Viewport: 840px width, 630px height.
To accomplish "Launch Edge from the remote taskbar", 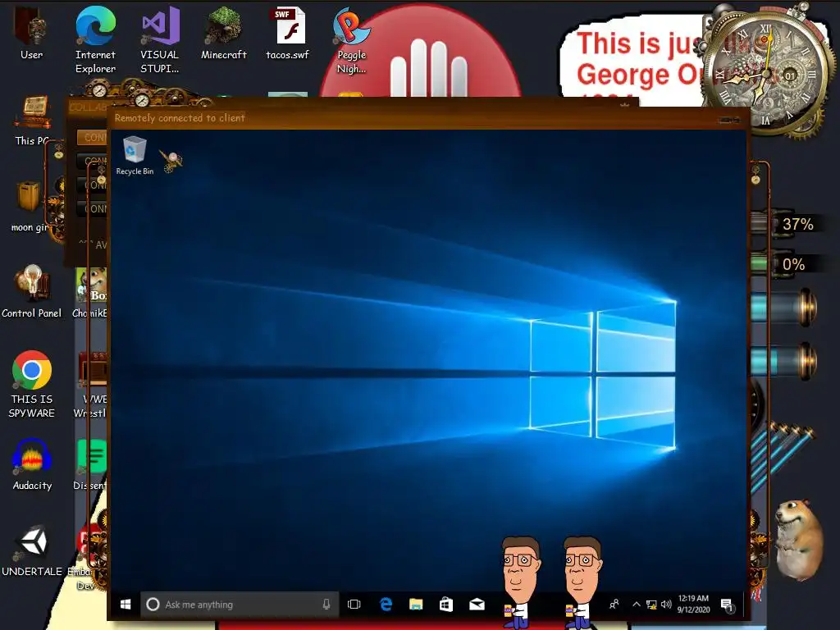I will point(386,605).
